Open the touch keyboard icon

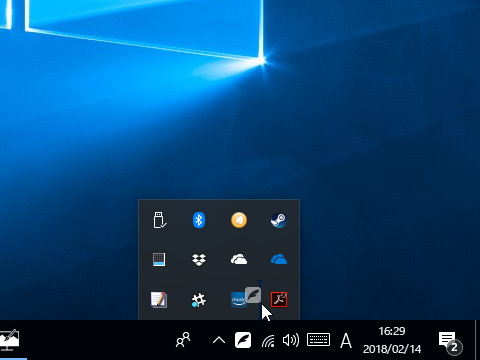(318, 340)
